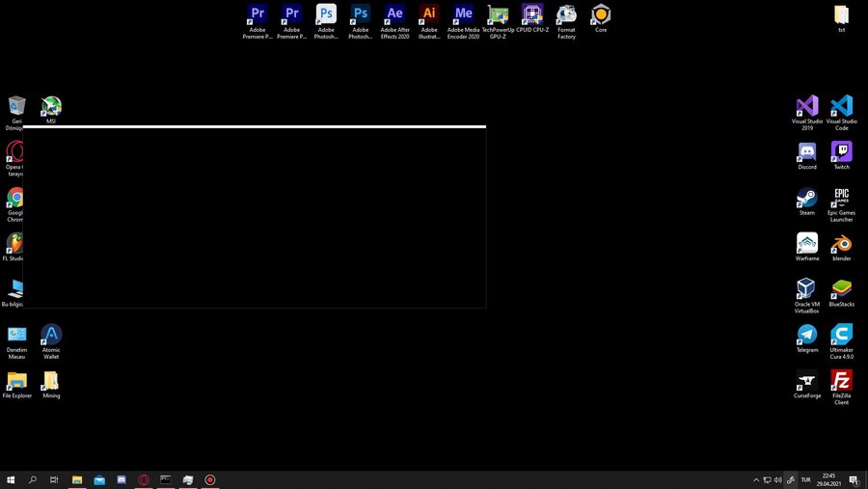Click the Discord desktop shortcut
868x489 pixels.
click(807, 155)
